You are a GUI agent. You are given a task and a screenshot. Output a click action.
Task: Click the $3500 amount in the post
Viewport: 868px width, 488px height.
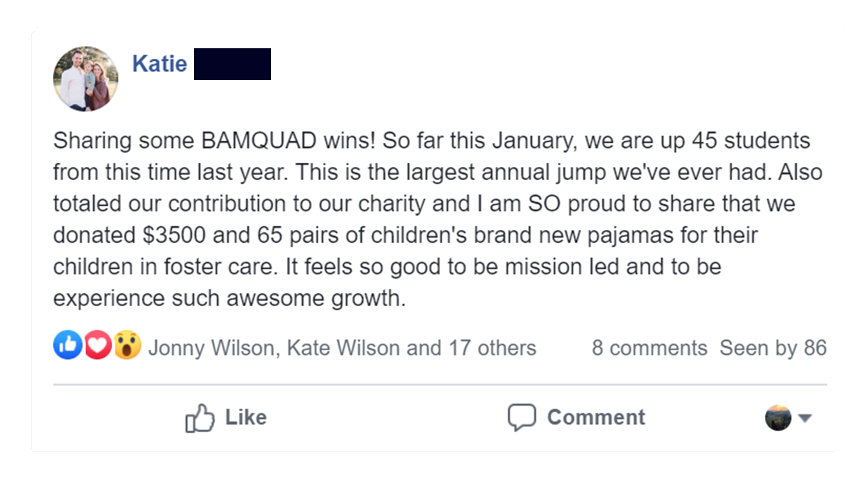click(x=175, y=235)
